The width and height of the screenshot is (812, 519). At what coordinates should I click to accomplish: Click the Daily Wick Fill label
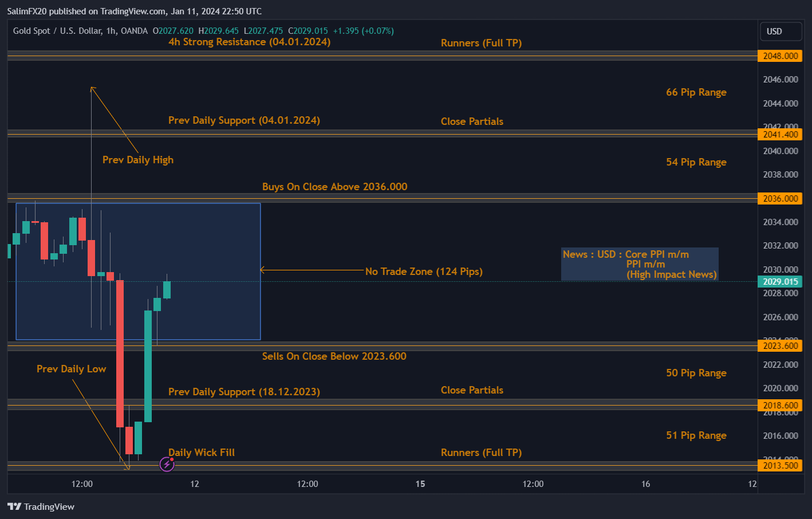tap(202, 452)
